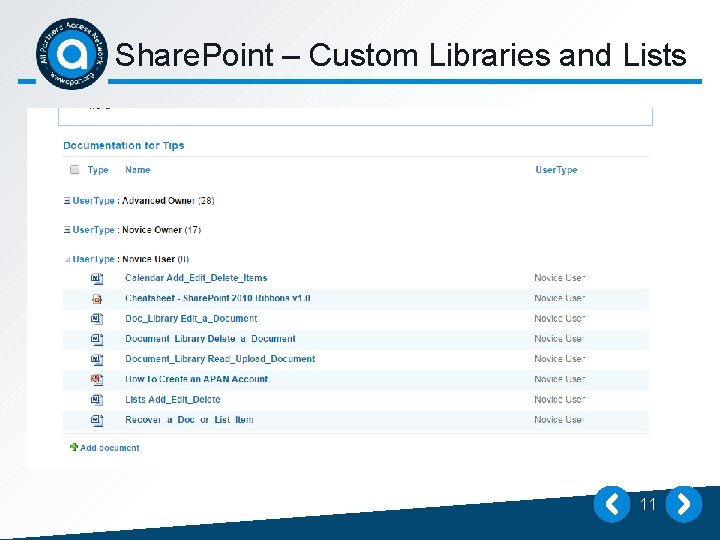Open Cheatsheet - SharePoint 2010 Ribbons v1.0
Viewport: 720px width, 540px height.
coord(218,298)
